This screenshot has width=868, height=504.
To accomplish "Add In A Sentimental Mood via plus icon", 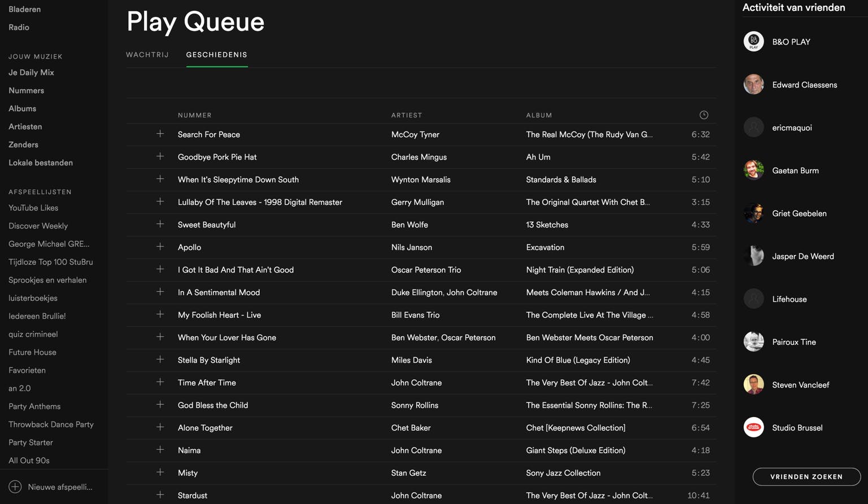I will [160, 292].
